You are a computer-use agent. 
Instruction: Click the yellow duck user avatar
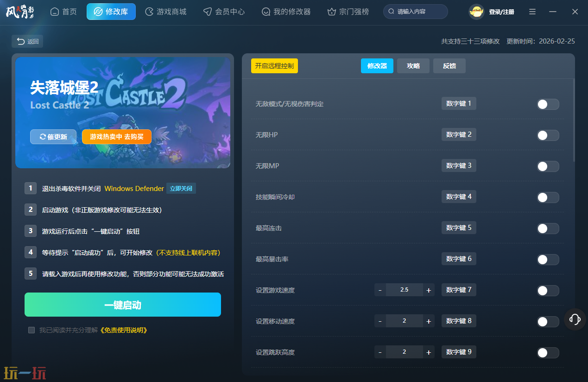click(x=476, y=12)
